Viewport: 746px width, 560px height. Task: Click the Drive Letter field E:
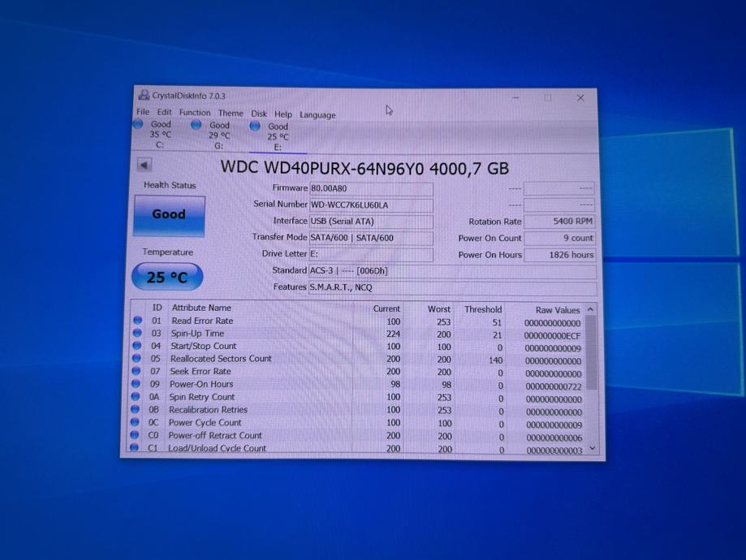[371, 254]
